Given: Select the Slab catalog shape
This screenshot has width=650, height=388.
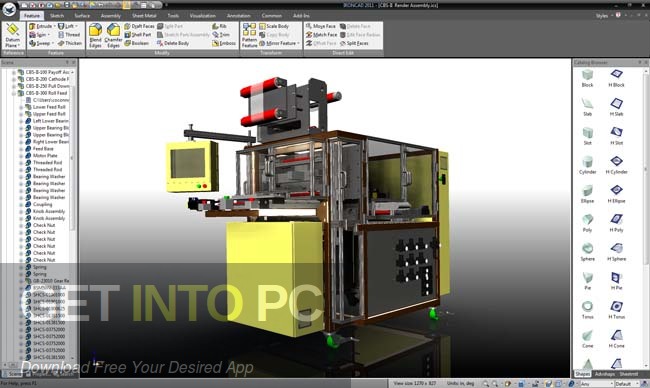Looking at the screenshot, I should tap(587, 107).
